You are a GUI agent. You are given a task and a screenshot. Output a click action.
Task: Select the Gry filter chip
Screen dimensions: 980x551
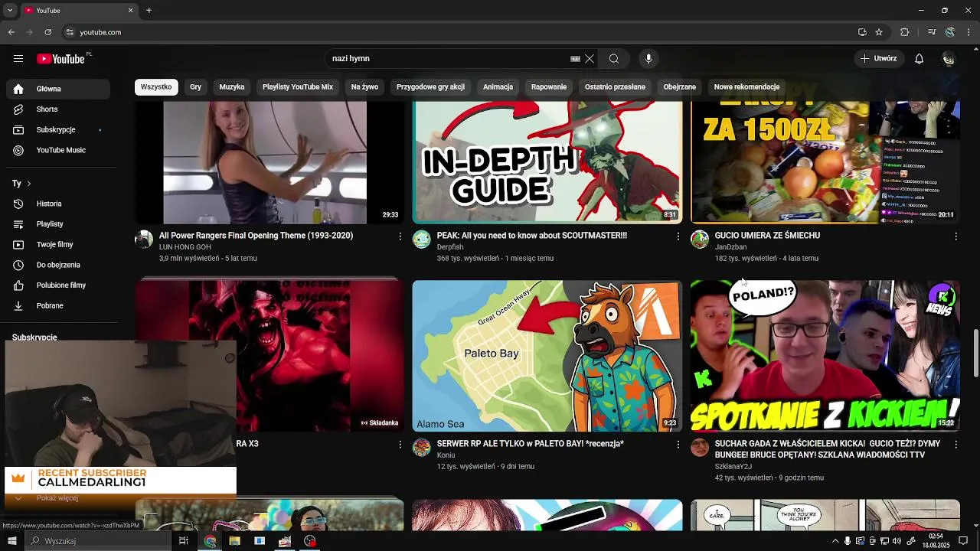196,87
